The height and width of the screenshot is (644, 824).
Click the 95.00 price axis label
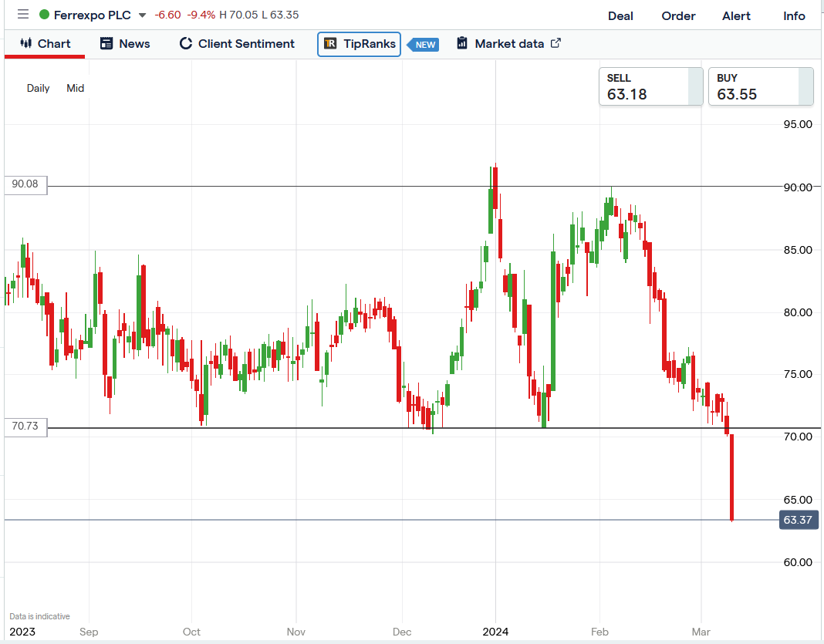click(x=798, y=124)
